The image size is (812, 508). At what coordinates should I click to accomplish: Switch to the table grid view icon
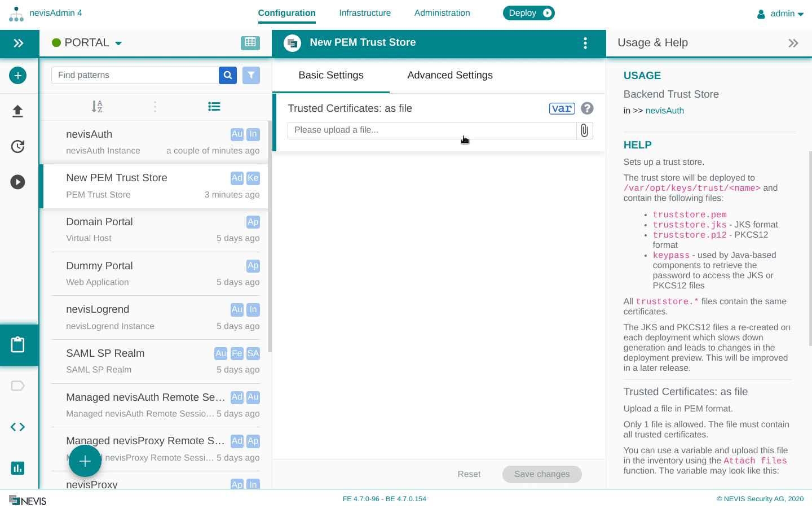[250, 43]
